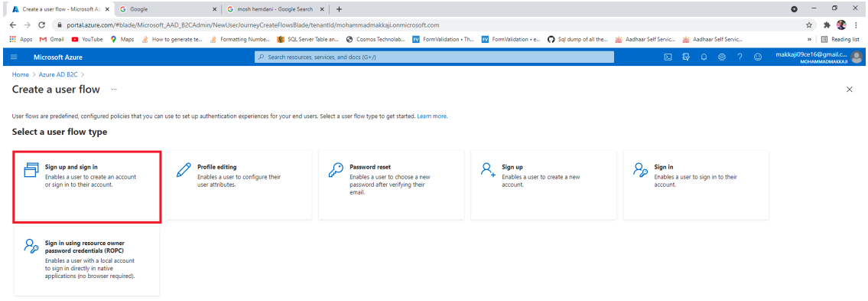Open the Directories and subscriptions filter icon
Screen dimensions: 868x301
[687, 57]
